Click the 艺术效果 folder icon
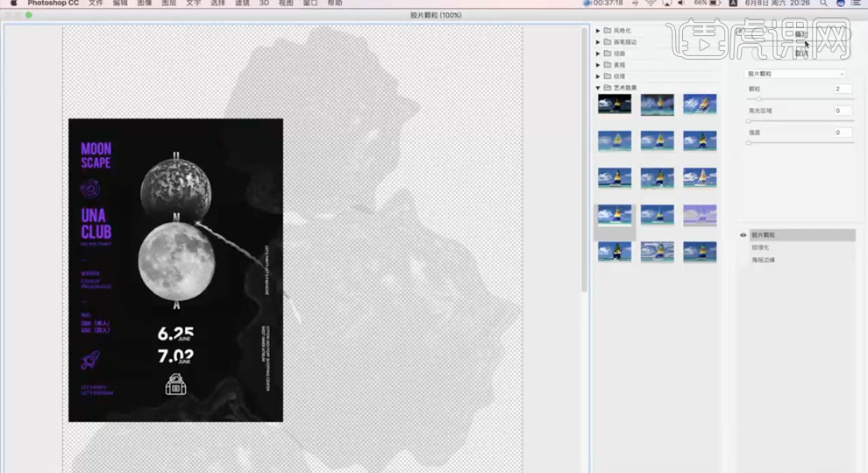The image size is (868, 473). tap(607, 88)
